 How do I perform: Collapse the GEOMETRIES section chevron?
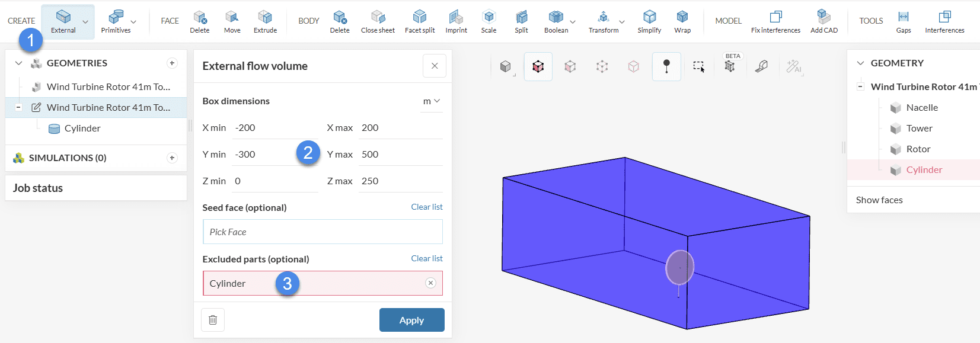click(19, 63)
